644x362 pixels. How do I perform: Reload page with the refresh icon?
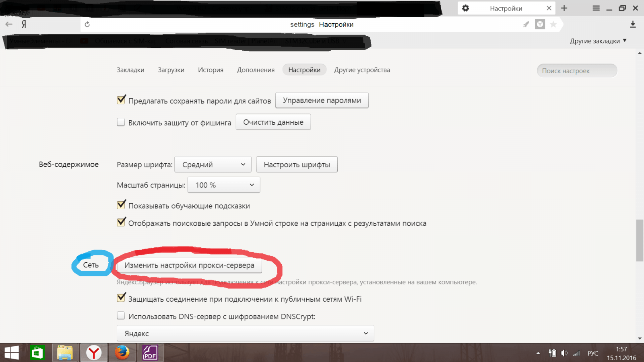[x=87, y=25]
